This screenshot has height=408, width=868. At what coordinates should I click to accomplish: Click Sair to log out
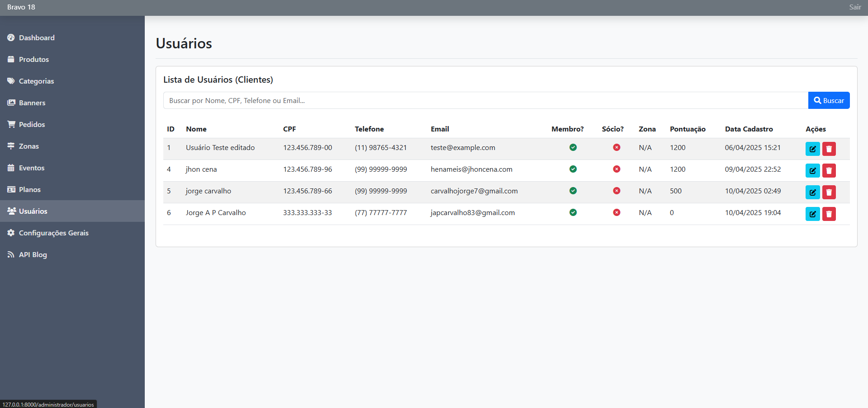(x=855, y=7)
